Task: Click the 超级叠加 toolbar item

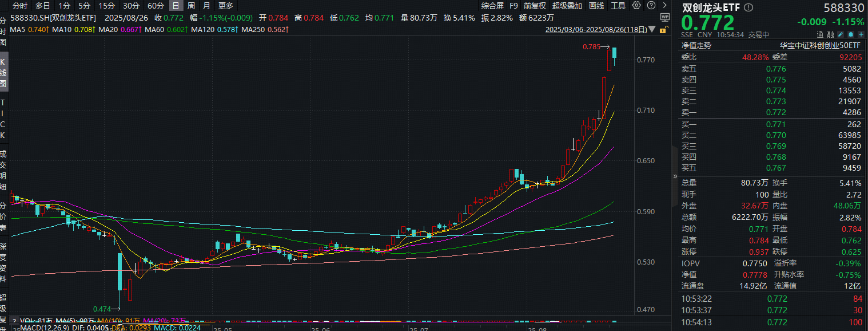Action: [x=568, y=6]
